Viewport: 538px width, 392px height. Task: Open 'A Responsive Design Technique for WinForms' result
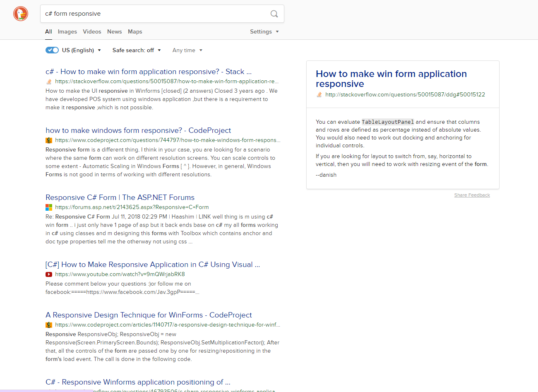click(x=149, y=315)
